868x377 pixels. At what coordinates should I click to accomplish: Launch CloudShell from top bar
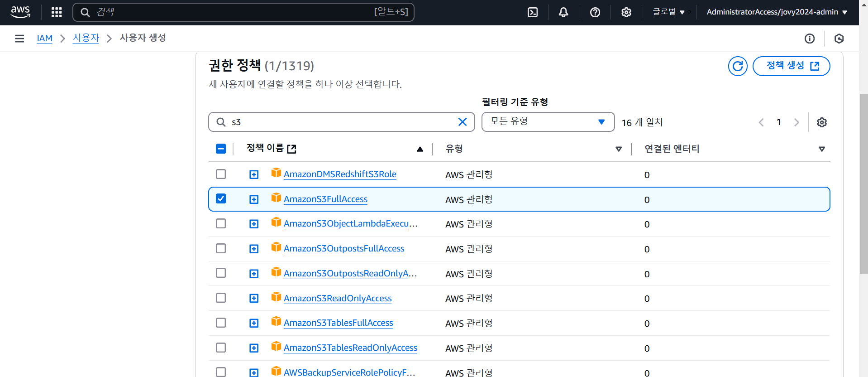pos(533,12)
